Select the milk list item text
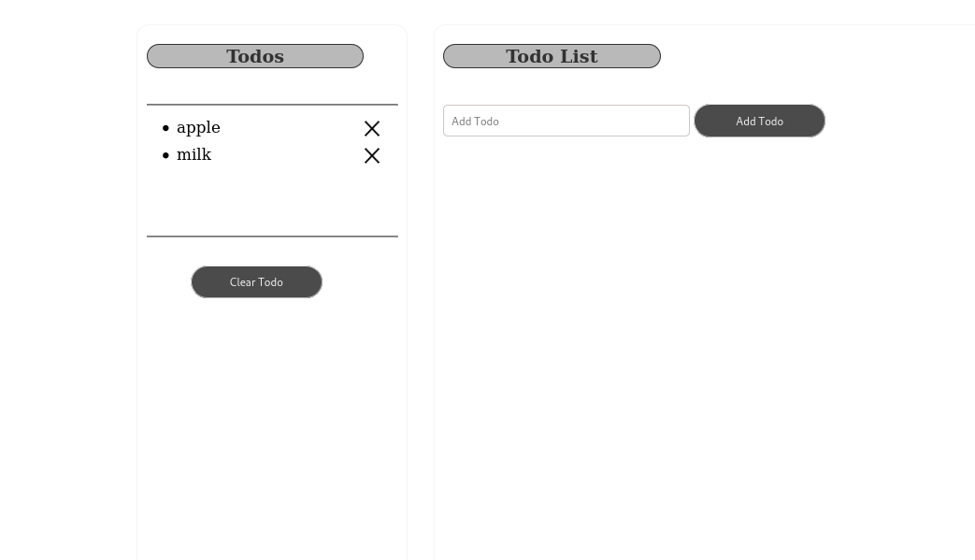Screen dimensions: 975x560 [194, 154]
